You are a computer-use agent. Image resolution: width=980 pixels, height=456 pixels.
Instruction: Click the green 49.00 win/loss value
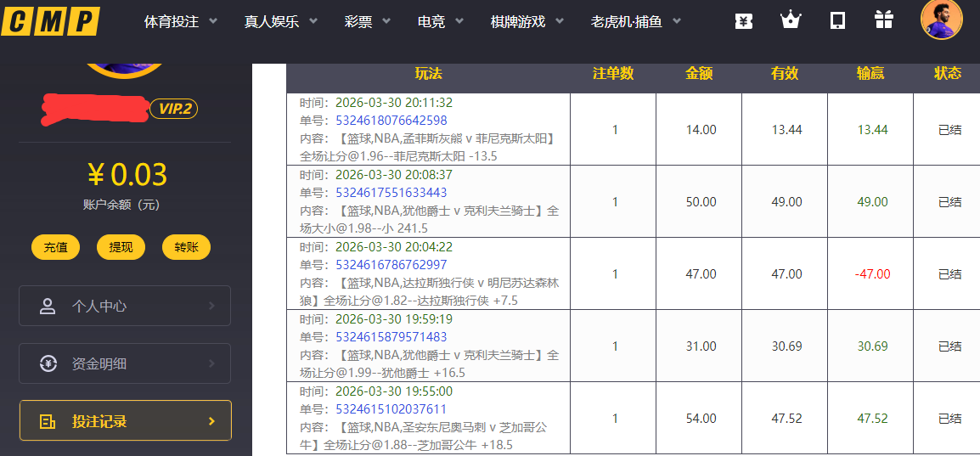[x=872, y=202]
